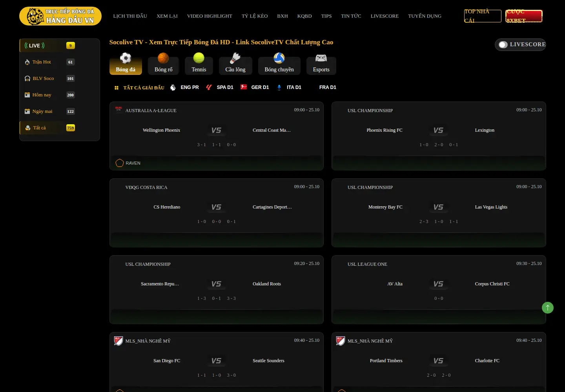Click the headphones icon next to BLV Soco
The image size is (565, 392).
pyautogui.click(x=27, y=78)
